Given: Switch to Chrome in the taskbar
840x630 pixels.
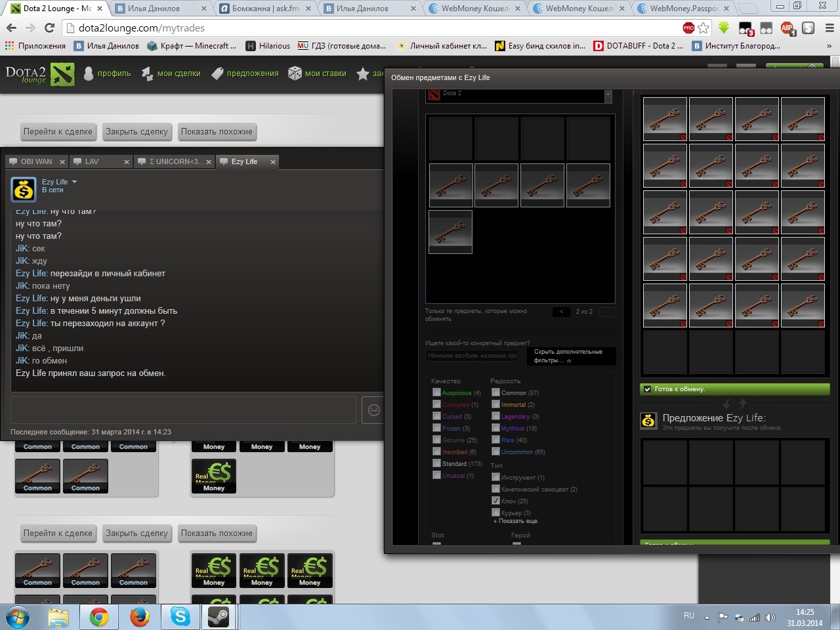Looking at the screenshot, I should (x=99, y=618).
